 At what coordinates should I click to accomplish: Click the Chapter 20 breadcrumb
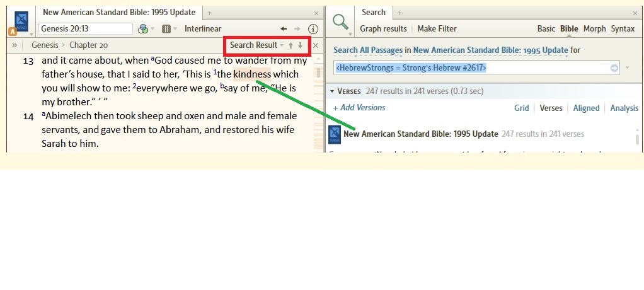click(89, 45)
